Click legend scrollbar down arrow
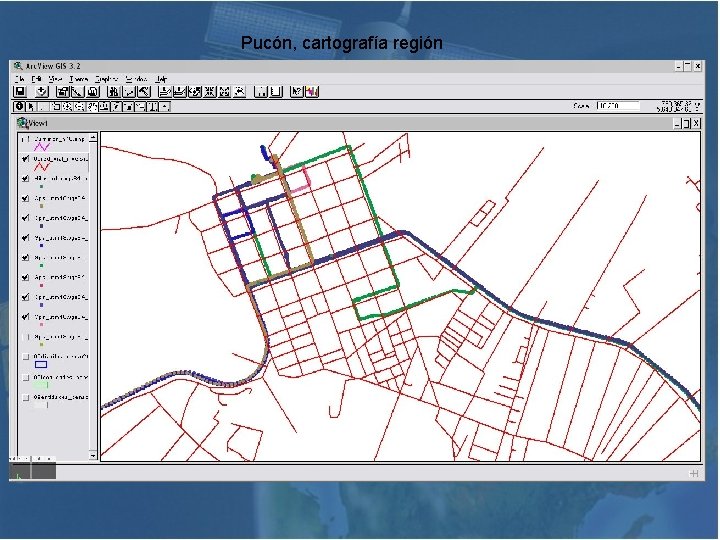Viewport: 720px width, 540px height. click(x=93, y=456)
